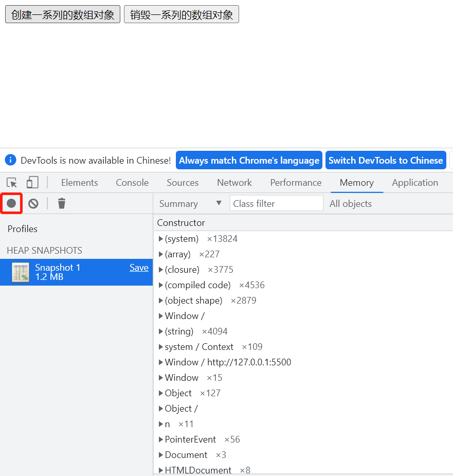Screen dimensions: 453x476
Task: Click the clear all profiles icon
Action: (x=33, y=204)
